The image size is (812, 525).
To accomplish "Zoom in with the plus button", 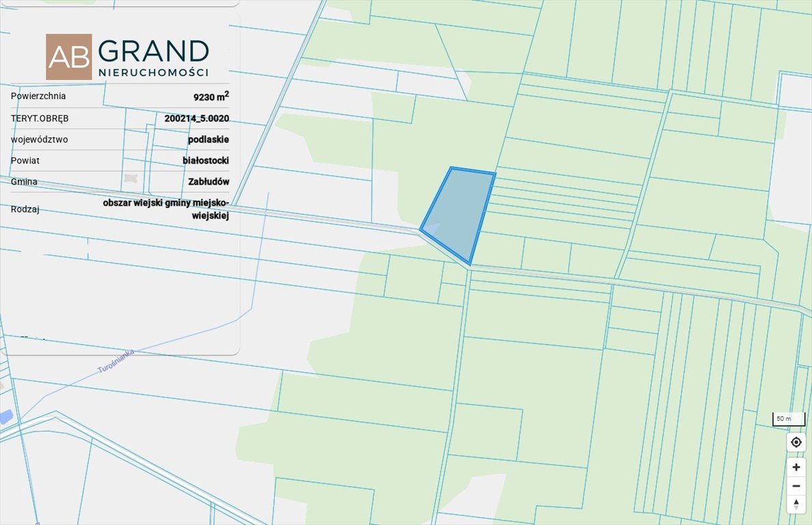I will click(796, 468).
